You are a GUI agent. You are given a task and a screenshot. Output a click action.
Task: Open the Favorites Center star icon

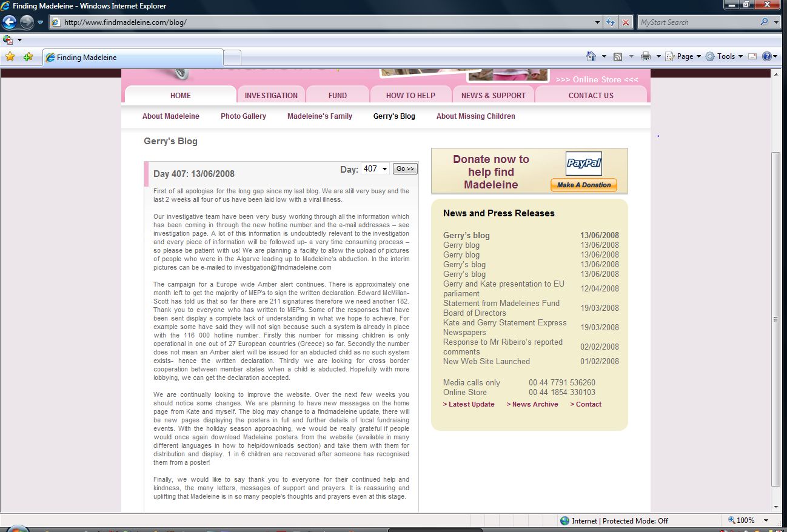(x=10, y=57)
